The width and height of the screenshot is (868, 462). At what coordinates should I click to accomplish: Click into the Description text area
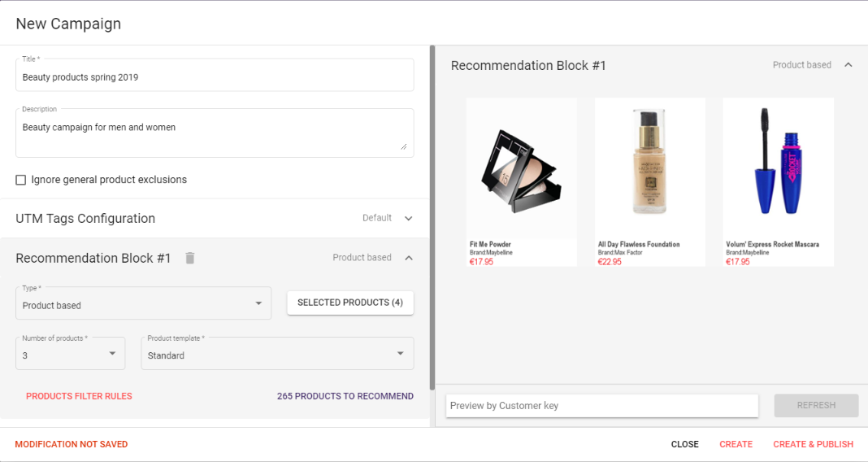pyautogui.click(x=215, y=133)
